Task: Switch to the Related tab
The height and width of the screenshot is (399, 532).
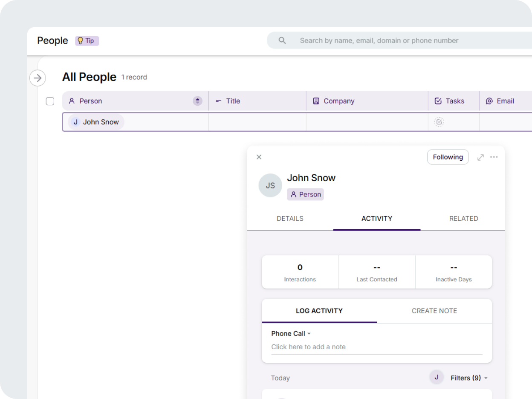Action: (x=463, y=219)
